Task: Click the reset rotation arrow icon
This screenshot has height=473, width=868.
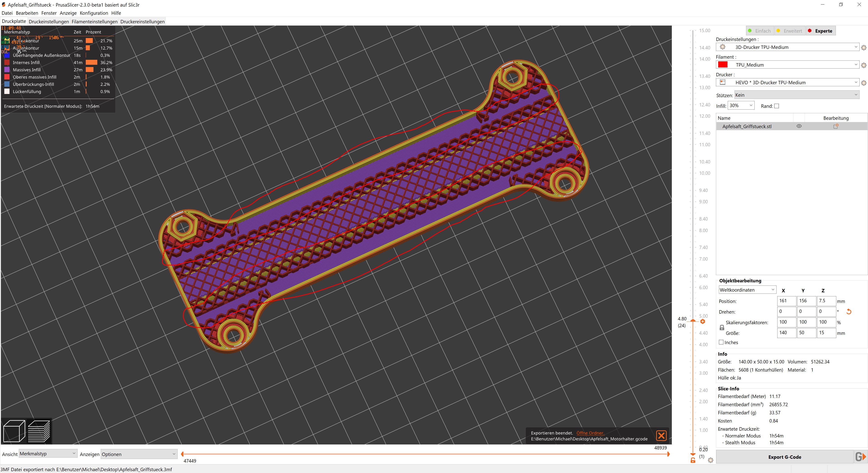Action: (x=849, y=312)
